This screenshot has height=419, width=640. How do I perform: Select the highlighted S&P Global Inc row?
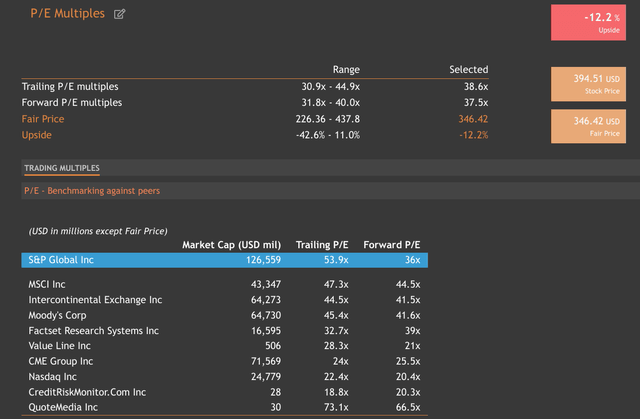224,260
